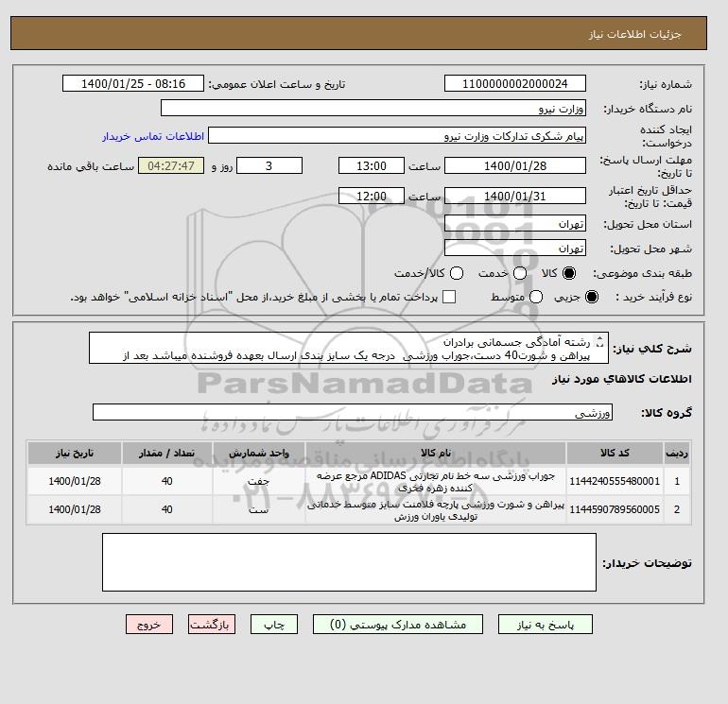Click the جزئیات اطلاعات نیاز header title
Screen dimensions: 728x704
(x=634, y=34)
